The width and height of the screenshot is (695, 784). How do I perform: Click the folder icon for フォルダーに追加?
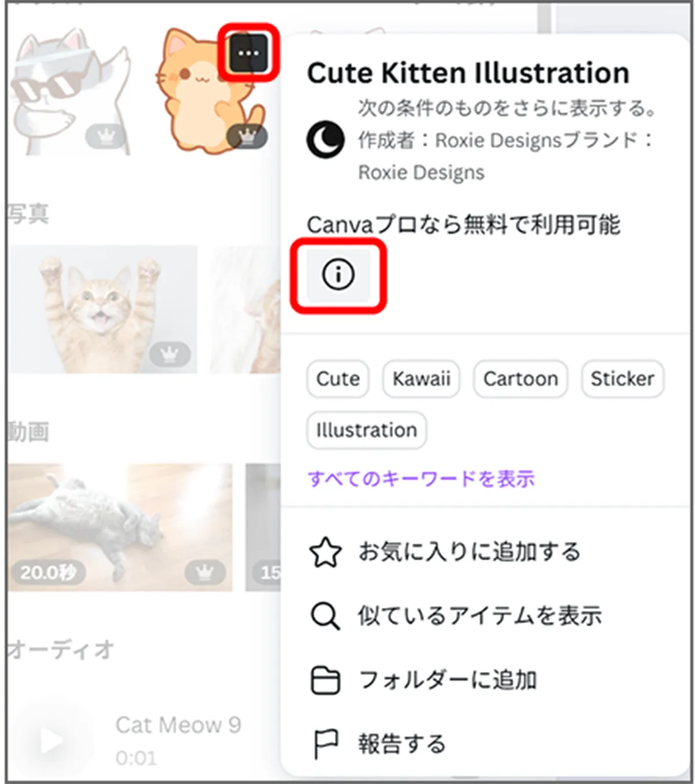pyautogui.click(x=325, y=680)
